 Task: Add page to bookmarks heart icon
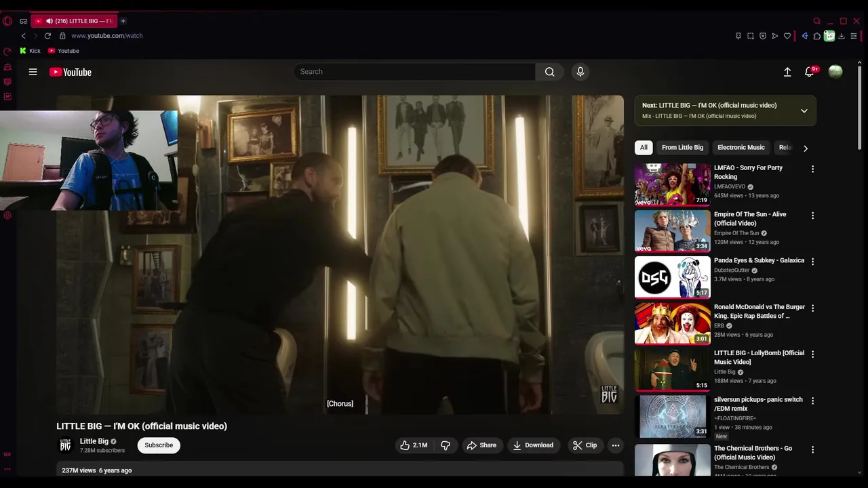[787, 36]
